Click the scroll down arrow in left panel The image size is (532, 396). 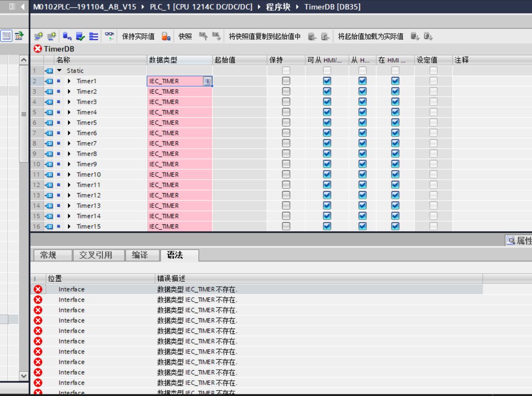[x=24, y=375]
